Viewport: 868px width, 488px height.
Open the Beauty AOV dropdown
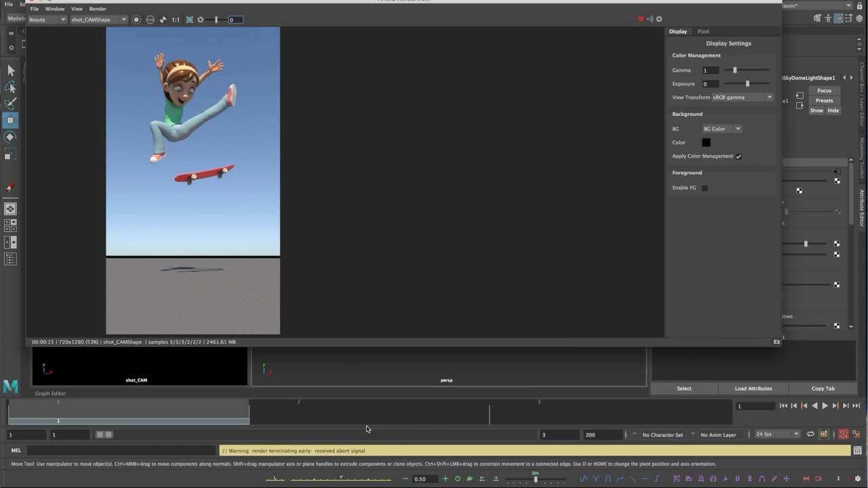[47, 20]
